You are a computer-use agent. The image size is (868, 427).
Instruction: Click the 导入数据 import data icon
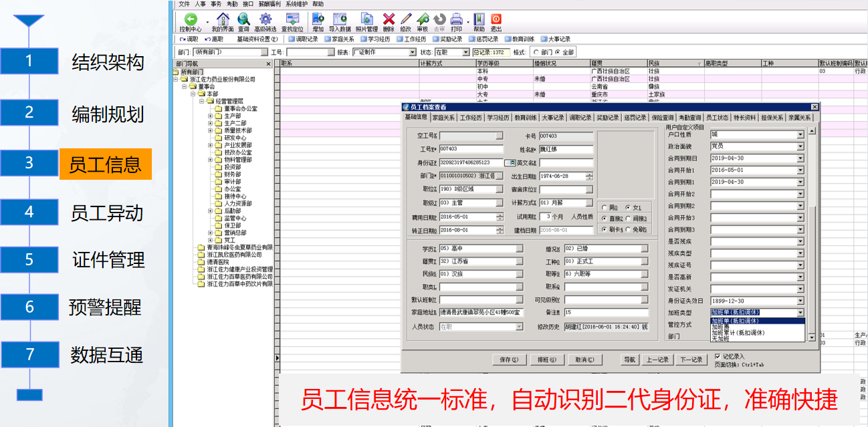click(340, 21)
